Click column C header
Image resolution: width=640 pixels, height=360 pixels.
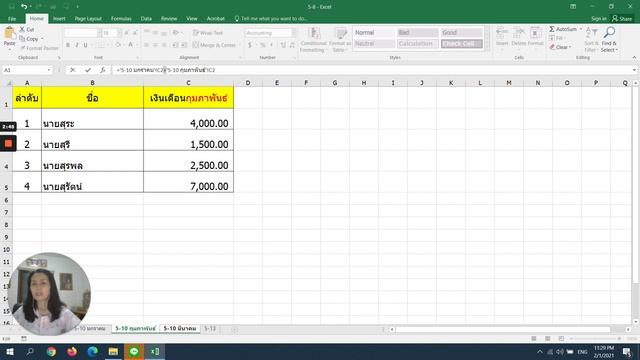click(189, 83)
